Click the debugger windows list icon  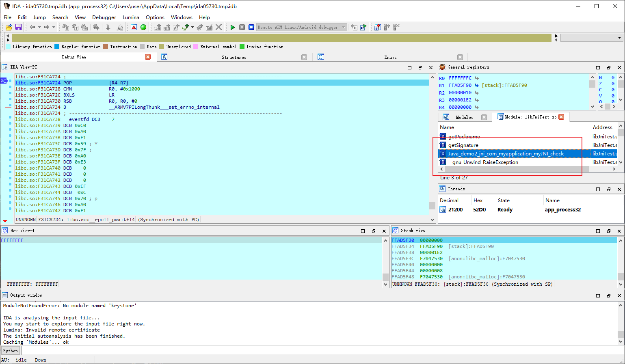tap(378, 27)
